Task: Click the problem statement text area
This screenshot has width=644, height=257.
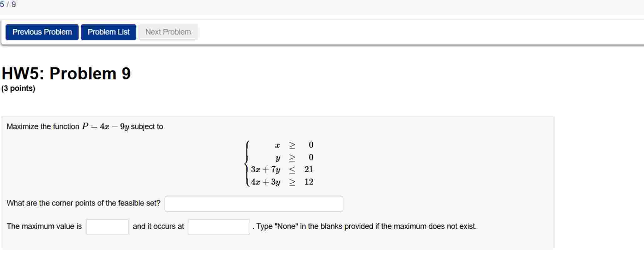Action: tap(84, 126)
